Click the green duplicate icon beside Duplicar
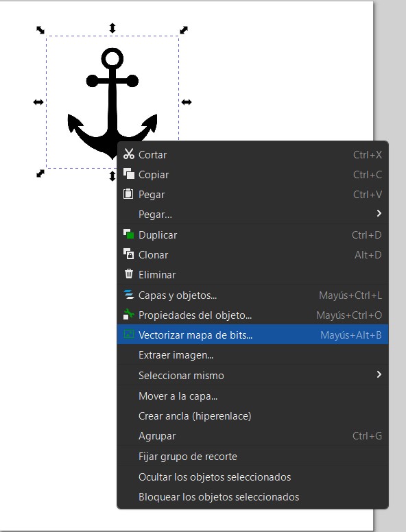 (128, 234)
